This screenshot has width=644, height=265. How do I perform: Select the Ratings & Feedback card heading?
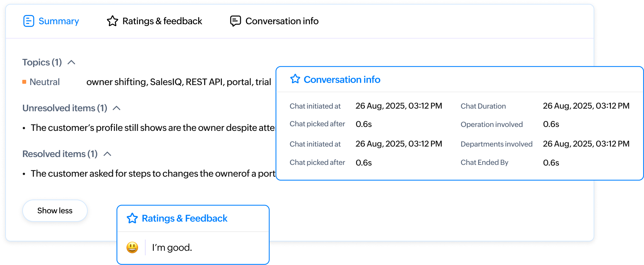tap(184, 218)
